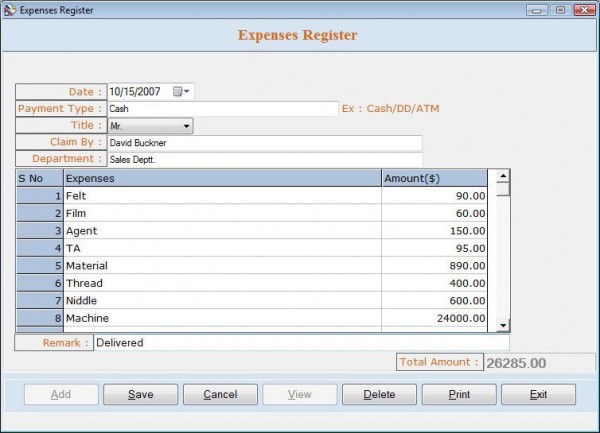Select the Niddle expense cell
Viewport: 600px width, 433px height.
tap(223, 301)
